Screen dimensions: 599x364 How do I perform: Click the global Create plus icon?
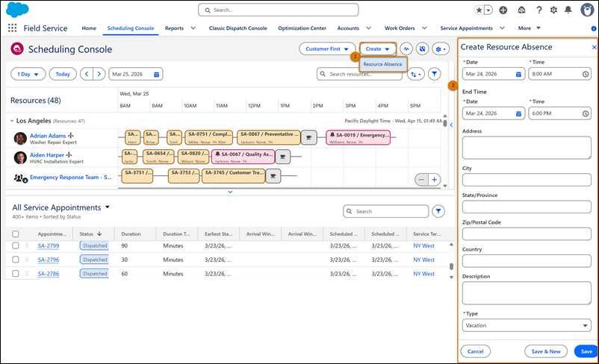click(x=503, y=10)
